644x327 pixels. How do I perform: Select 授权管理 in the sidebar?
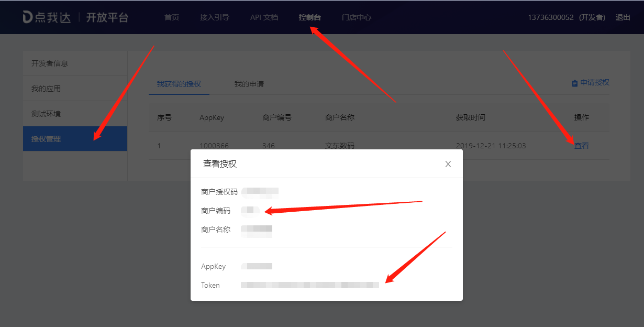pyautogui.click(x=75, y=139)
